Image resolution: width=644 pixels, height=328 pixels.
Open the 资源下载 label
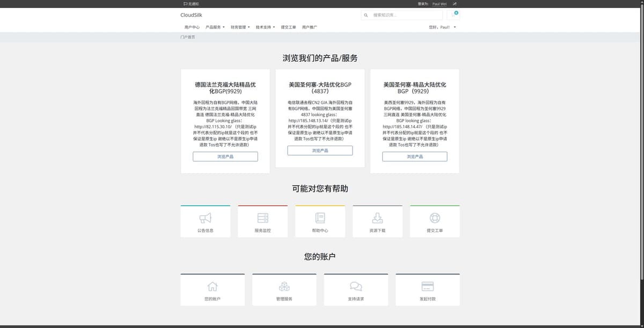pos(377,230)
